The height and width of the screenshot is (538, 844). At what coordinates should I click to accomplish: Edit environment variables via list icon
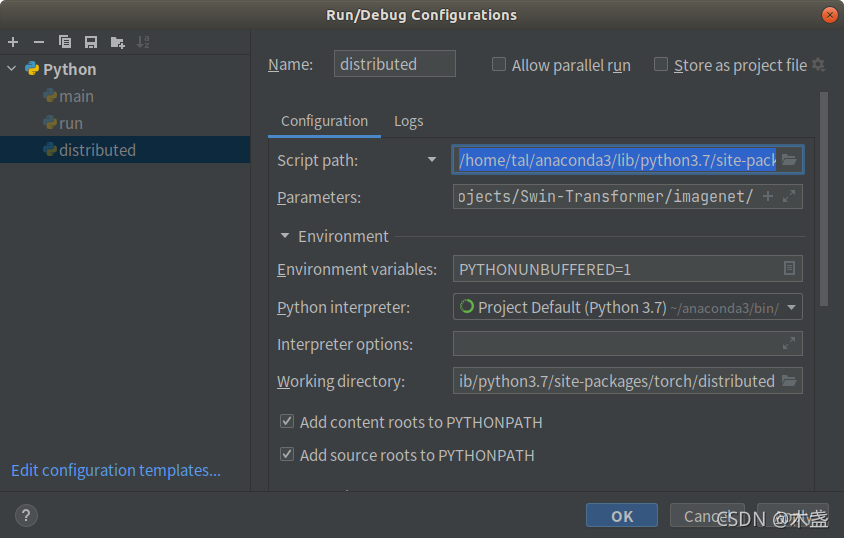coord(789,268)
